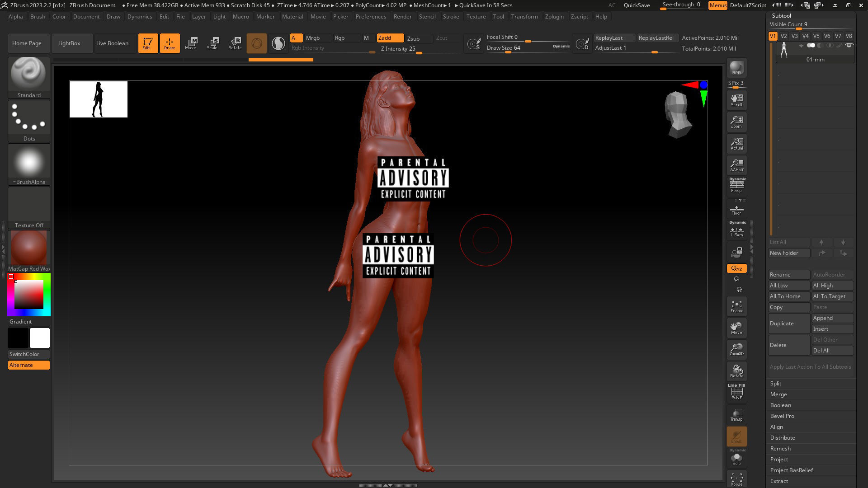Toggle visibility eye of 01-mm subtool
Viewport: 868px width, 488px height.
click(849, 45)
